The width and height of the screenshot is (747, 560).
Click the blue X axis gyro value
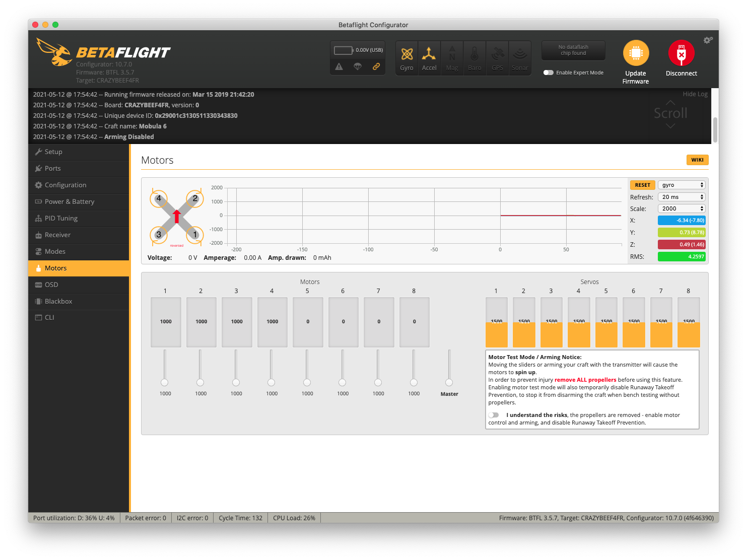pyautogui.click(x=682, y=220)
